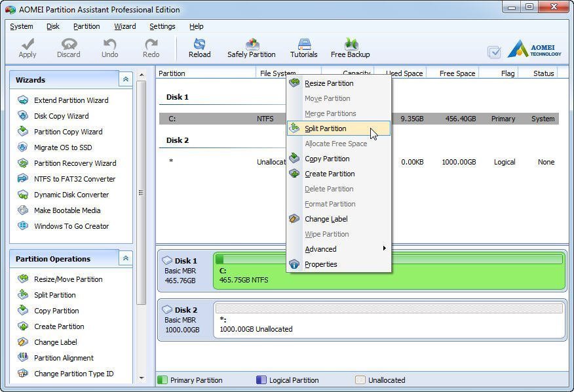
Task: Click the left panel scrollbar down arrow
Action: [142, 378]
